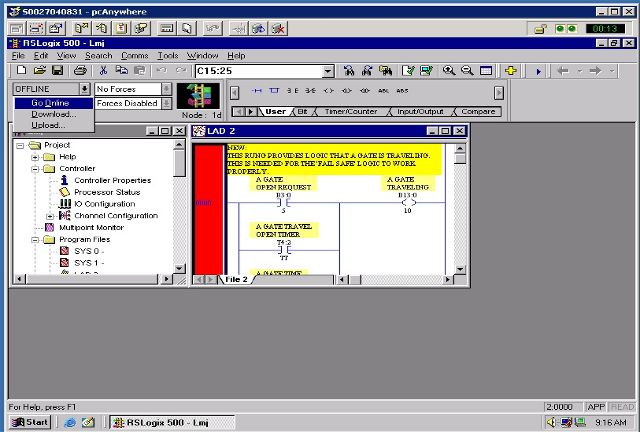Insert the output unlatch coil instruction
The image size is (640, 432).
click(365, 91)
